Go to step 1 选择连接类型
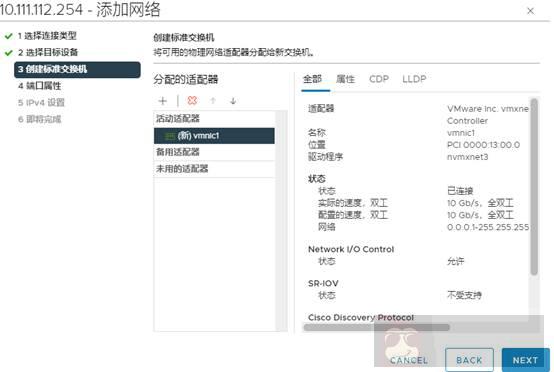554x372 pixels. click(47, 36)
